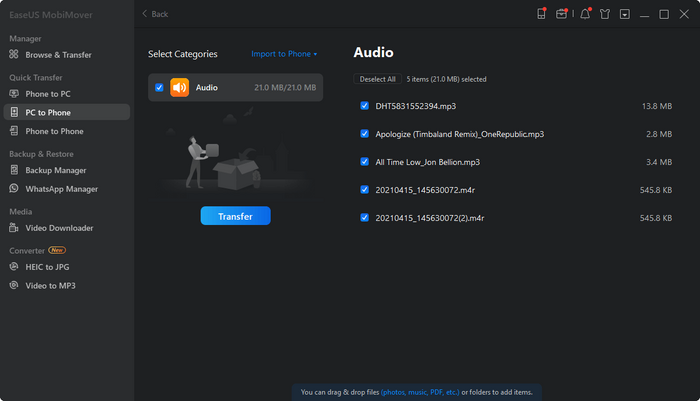The image size is (700, 401).
Task: Uncheck 20210415_145630072(2).m4r checkbox
Action: 364,218
